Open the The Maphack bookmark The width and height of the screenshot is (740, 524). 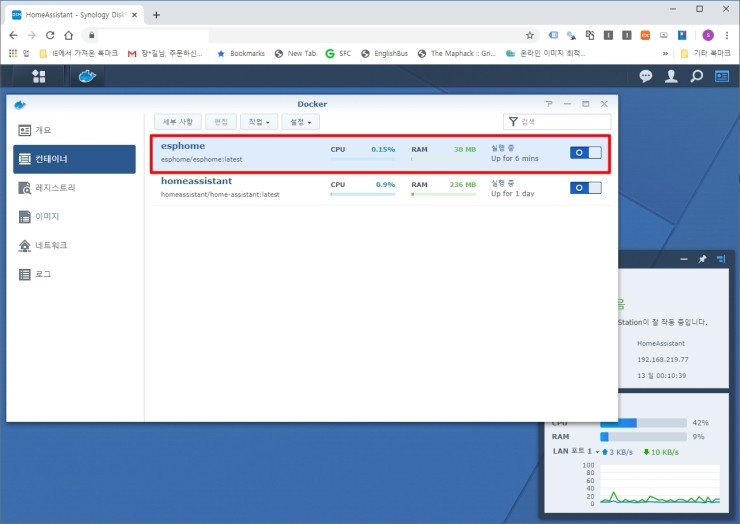[456, 53]
